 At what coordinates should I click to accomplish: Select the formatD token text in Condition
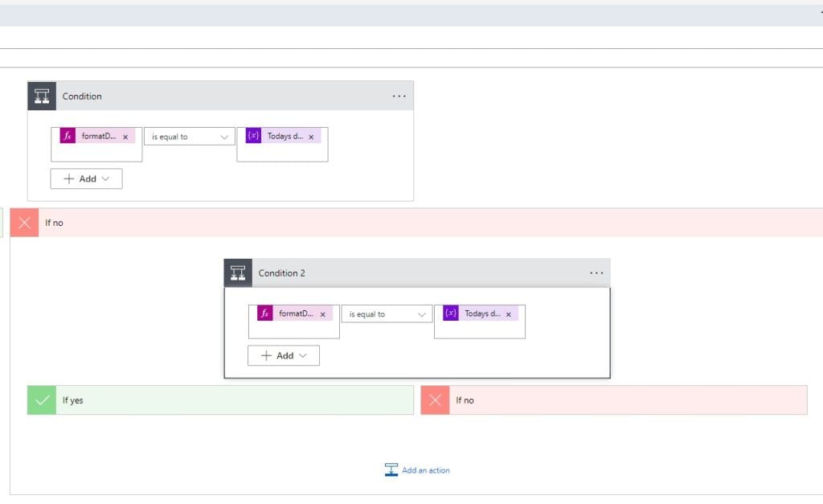(x=99, y=136)
